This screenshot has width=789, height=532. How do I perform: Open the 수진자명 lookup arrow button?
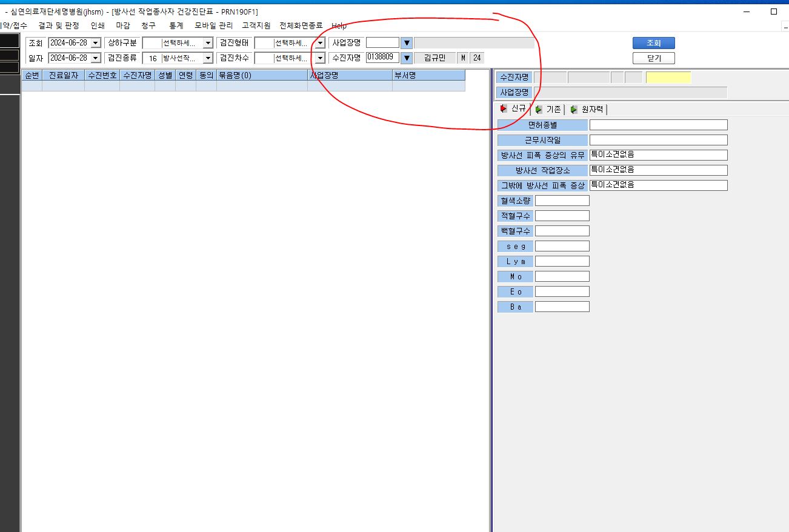pos(407,58)
